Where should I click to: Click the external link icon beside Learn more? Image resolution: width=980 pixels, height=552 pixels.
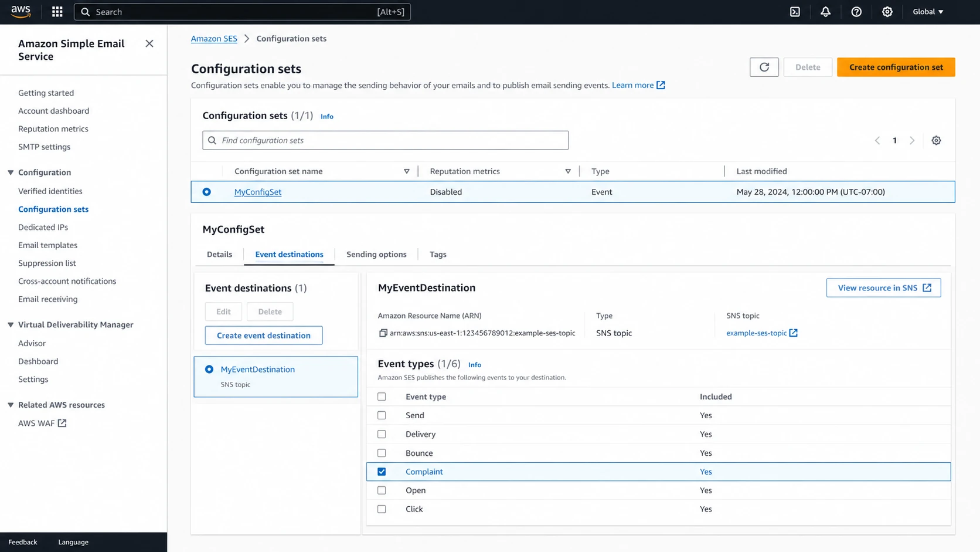tap(661, 85)
